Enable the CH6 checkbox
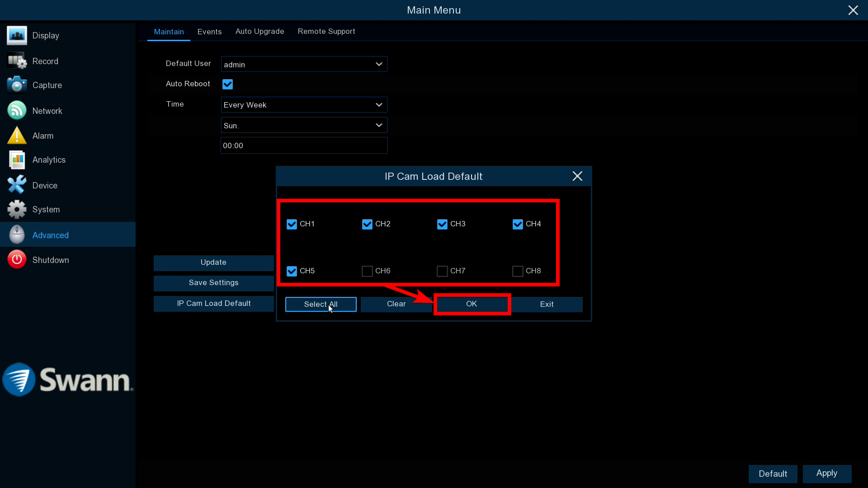 [367, 271]
